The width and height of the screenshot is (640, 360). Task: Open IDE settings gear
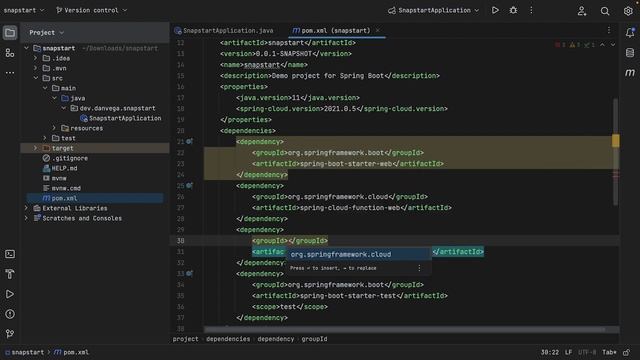[628, 11]
